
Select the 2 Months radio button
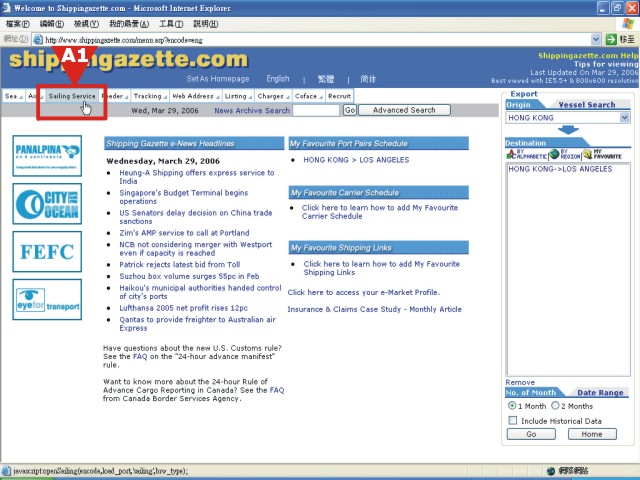(555, 406)
